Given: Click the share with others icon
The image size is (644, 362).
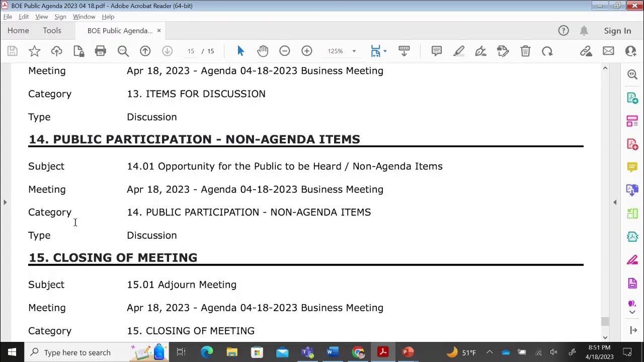Looking at the screenshot, I should pos(630,51).
